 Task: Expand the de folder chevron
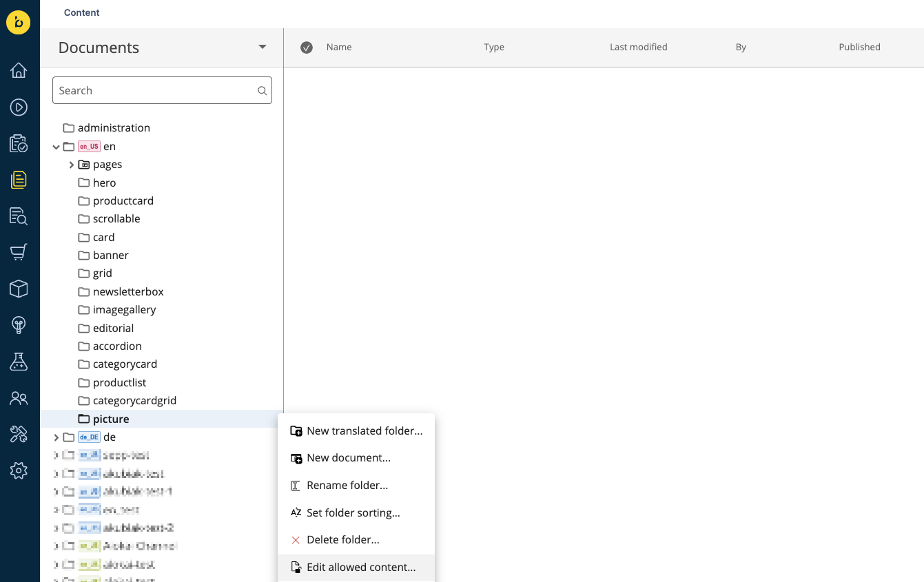(57, 437)
